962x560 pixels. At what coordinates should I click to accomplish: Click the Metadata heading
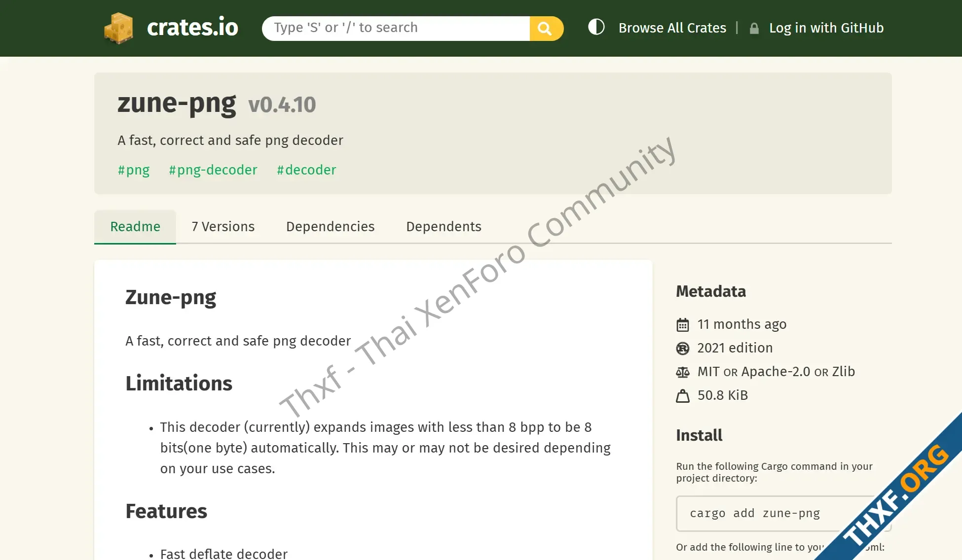pyautogui.click(x=711, y=291)
